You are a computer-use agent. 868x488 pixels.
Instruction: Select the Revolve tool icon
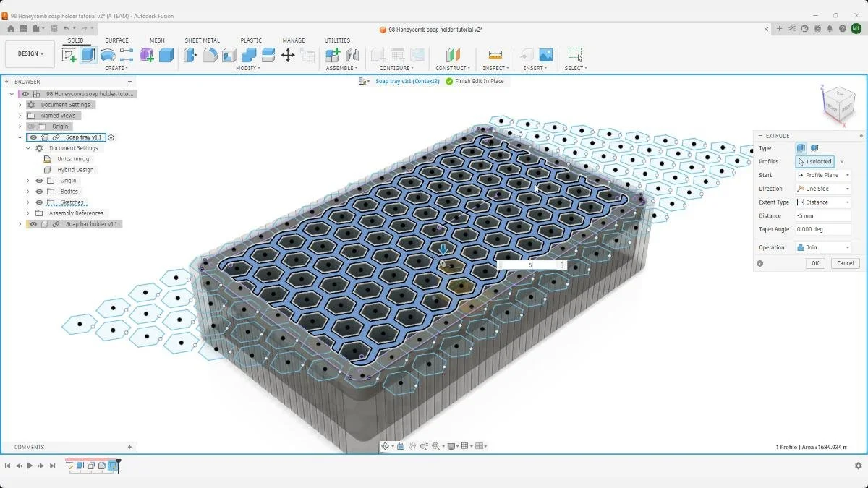coord(108,55)
